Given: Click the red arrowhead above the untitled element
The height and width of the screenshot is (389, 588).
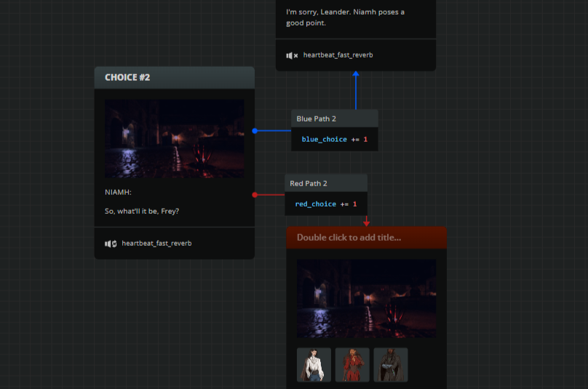Looking at the screenshot, I should pos(366,223).
